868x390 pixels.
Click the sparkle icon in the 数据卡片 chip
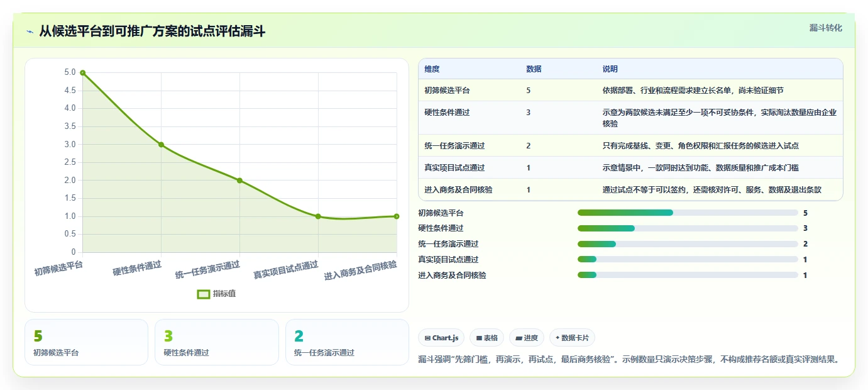558,338
